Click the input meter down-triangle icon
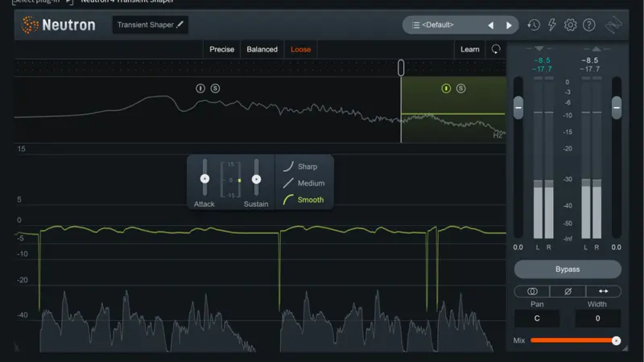This screenshot has height=362, width=644. pos(539,48)
